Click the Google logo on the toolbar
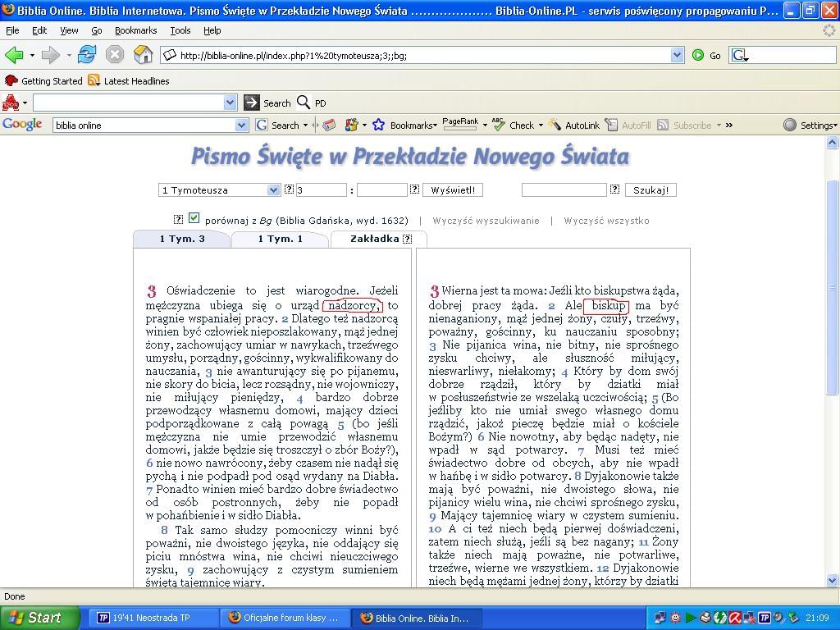Viewport: 840px width, 630px height. (22, 125)
